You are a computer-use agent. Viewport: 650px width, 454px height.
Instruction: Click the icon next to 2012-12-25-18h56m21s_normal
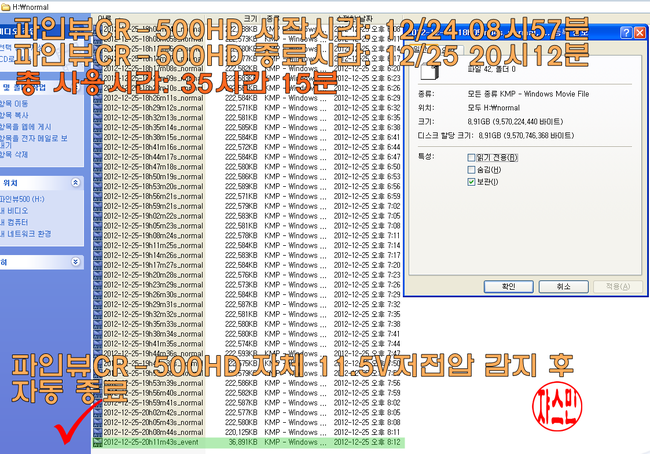97,197
